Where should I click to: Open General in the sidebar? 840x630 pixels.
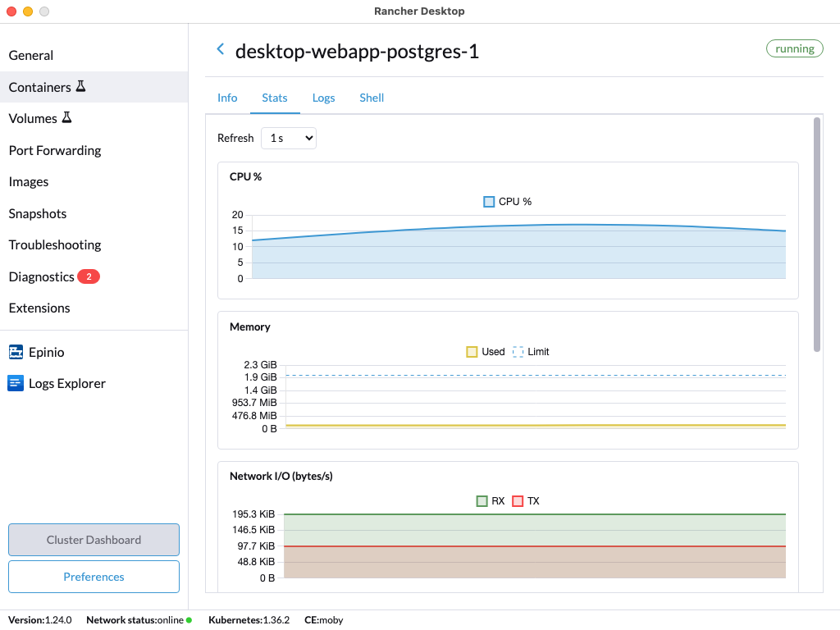click(x=94, y=55)
